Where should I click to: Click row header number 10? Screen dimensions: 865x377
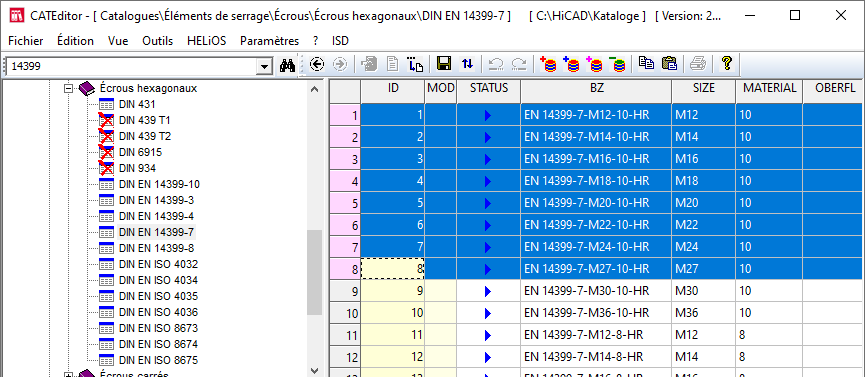tap(345, 314)
